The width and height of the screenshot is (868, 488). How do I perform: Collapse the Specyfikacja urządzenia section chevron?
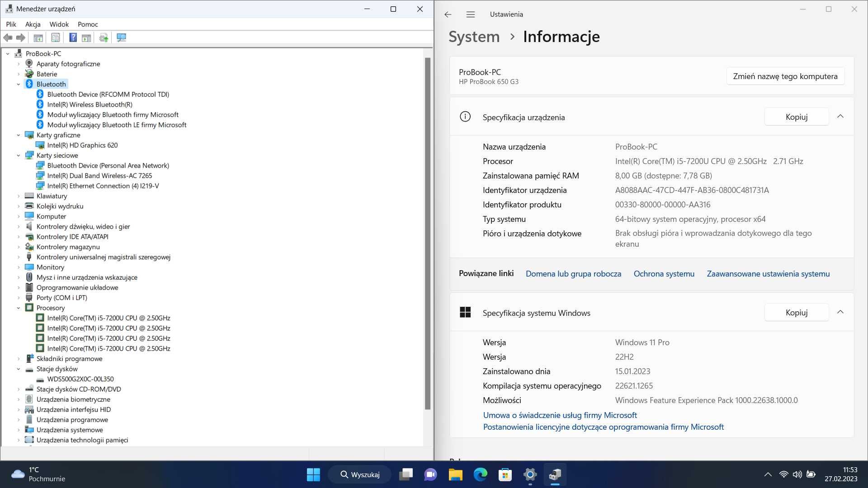[x=840, y=117]
